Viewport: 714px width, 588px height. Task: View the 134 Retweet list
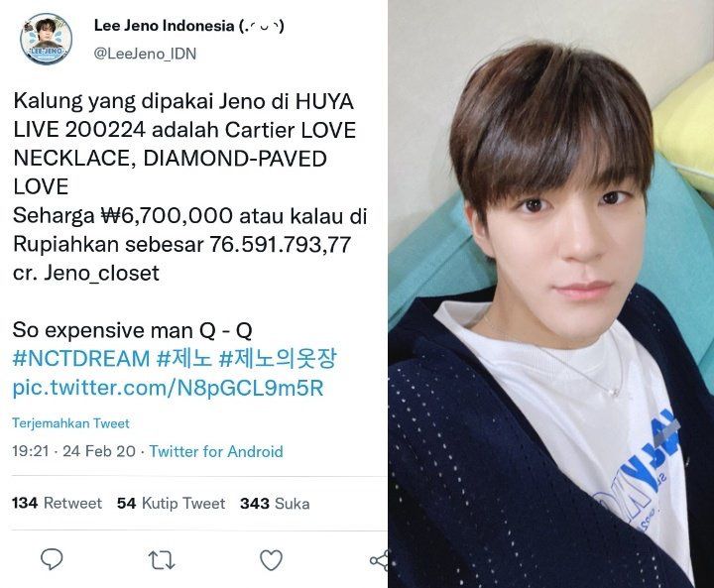tap(57, 504)
